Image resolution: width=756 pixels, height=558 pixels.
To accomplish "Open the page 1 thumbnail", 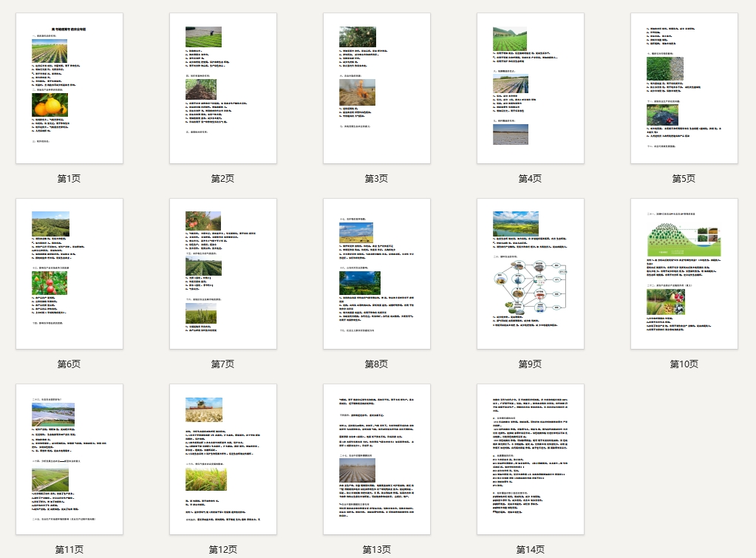I will click(x=69, y=89).
